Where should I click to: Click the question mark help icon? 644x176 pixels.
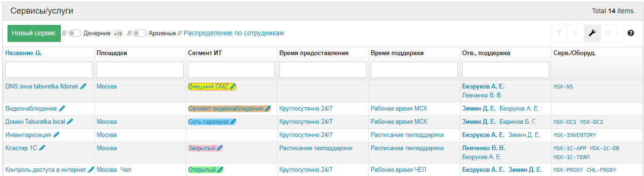[631, 33]
